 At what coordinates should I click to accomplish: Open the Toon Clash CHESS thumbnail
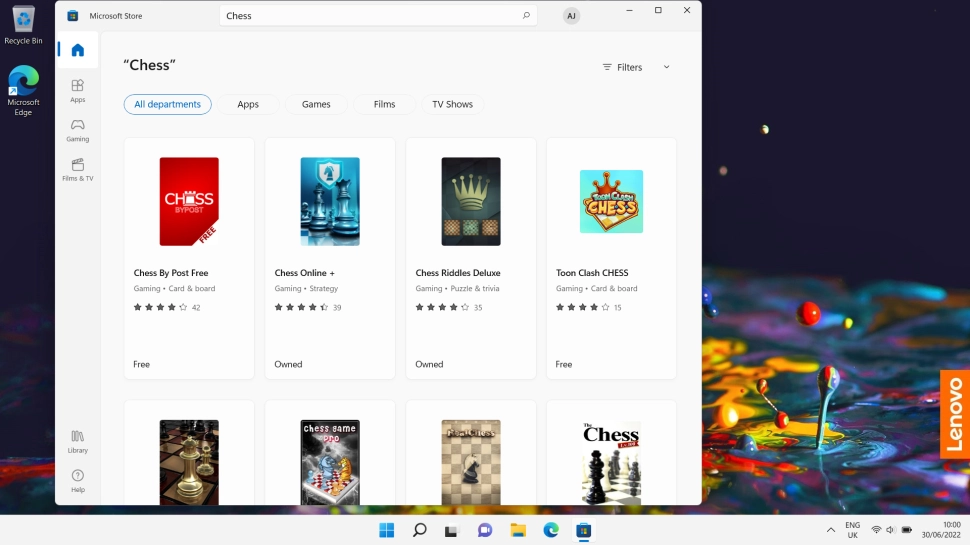coord(611,202)
